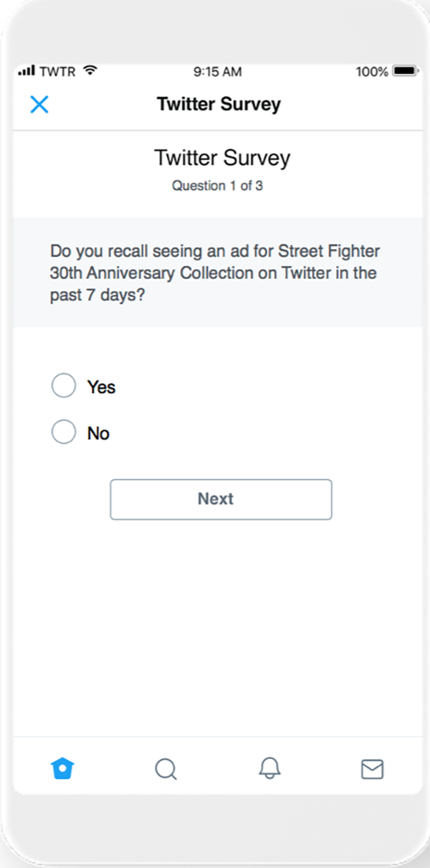
Task: Select the No radio button
Action: point(64,433)
